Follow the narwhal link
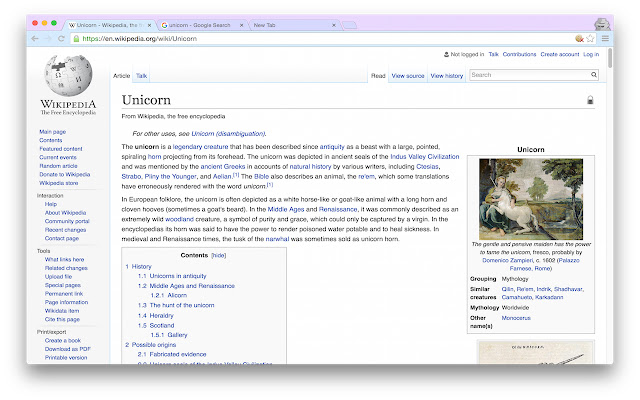This screenshot has height=400, width=640. coord(277,239)
